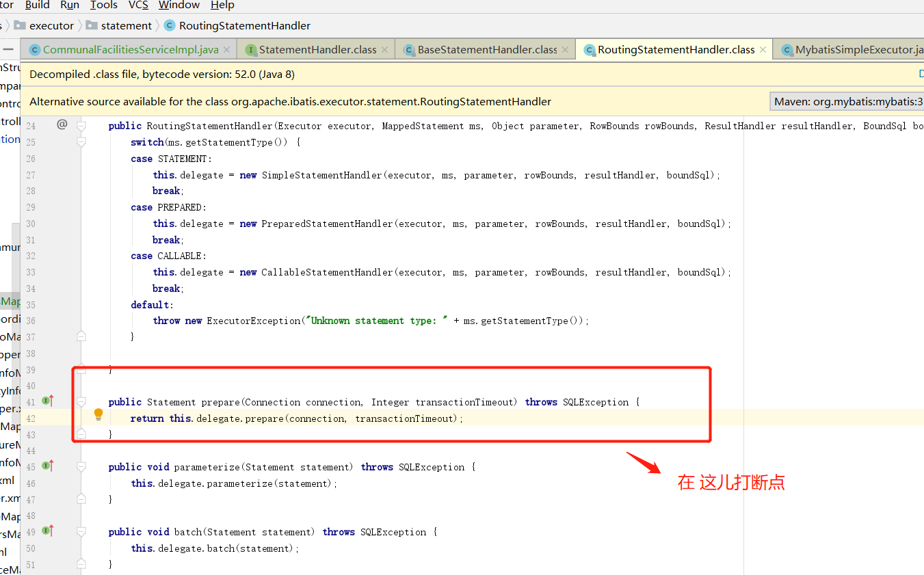The image size is (924, 575).
Task: Collapse the prepare method fold on line 41
Action: pyautogui.click(x=81, y=401)
